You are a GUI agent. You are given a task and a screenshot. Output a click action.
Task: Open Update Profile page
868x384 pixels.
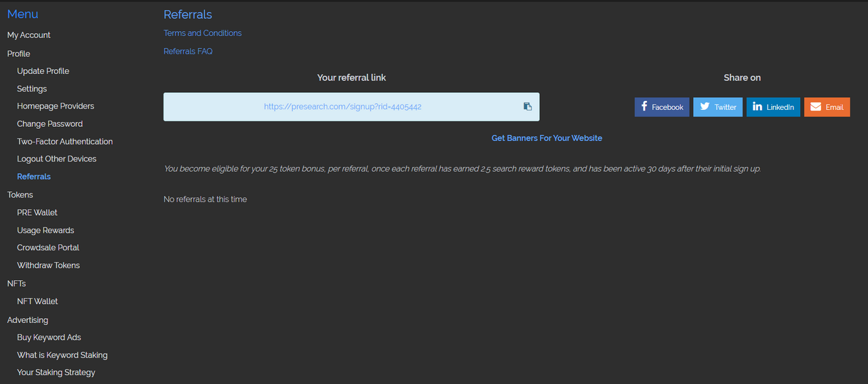(43, 71)
